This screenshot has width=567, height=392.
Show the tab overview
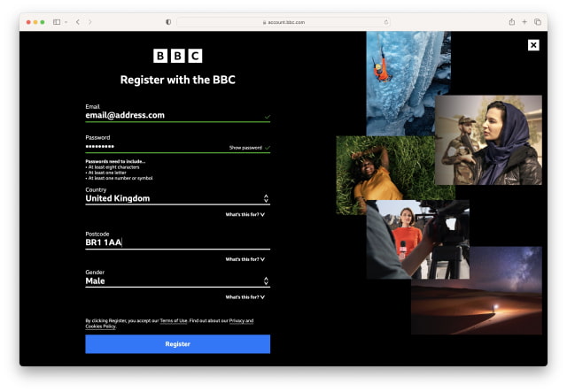tap(537, 21)
